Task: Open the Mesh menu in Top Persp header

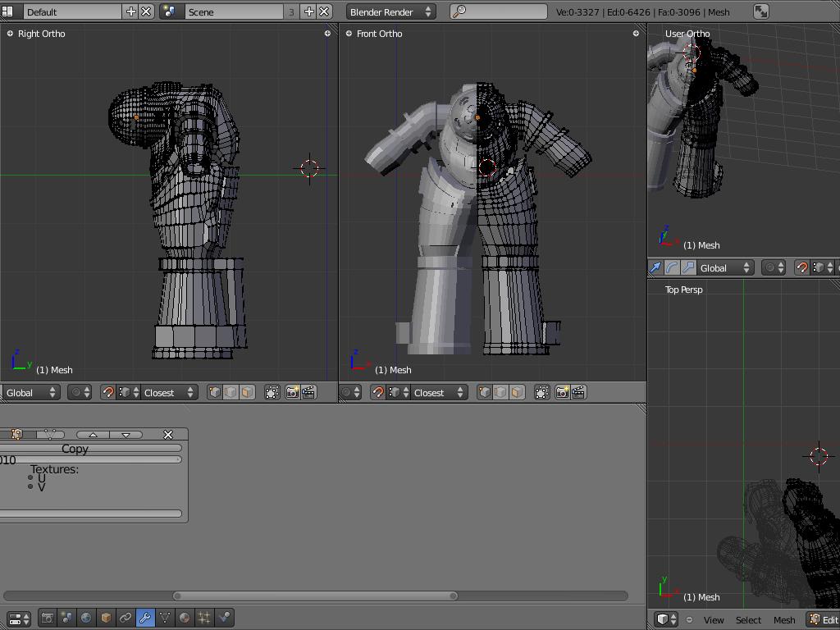Action: coord(784,620)
